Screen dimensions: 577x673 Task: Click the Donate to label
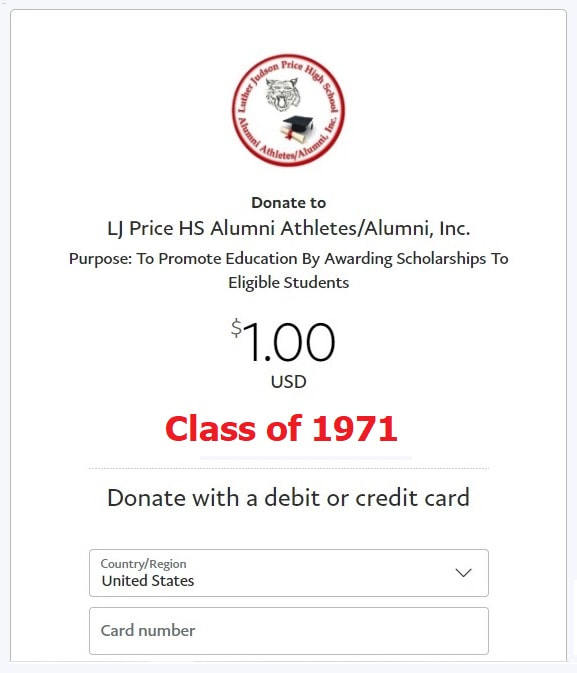[288, 203]
